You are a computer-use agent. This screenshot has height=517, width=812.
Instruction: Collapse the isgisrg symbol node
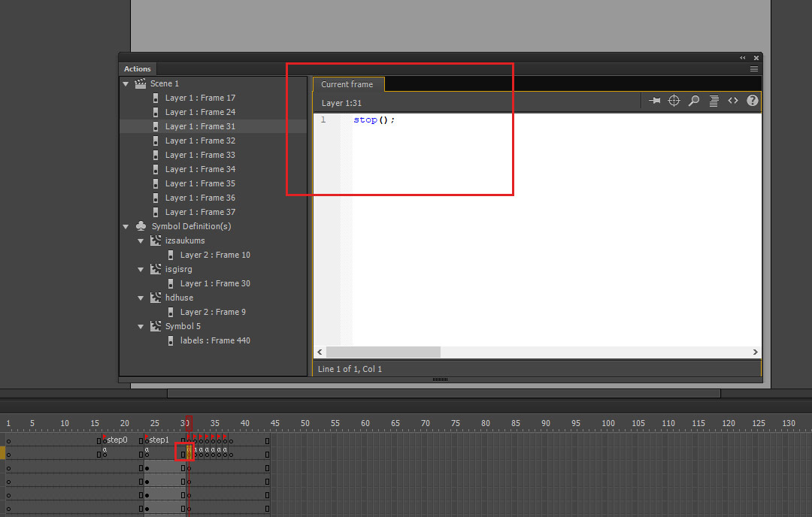coord(141,270)
